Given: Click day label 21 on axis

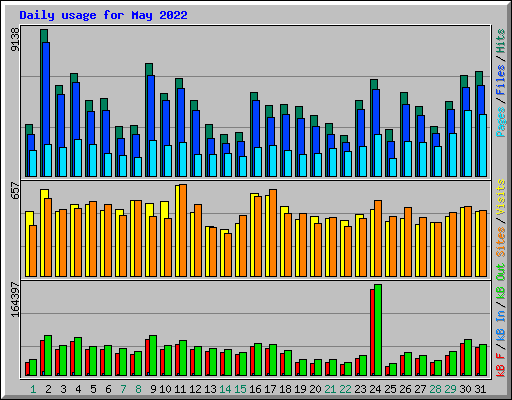Looking at the screenshot, I should 330,389.
